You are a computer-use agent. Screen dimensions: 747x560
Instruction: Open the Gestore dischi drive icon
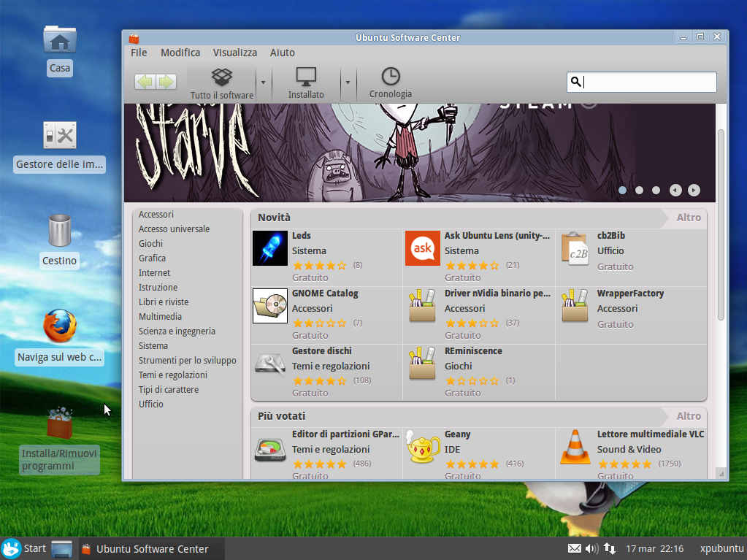pos(270,364)
